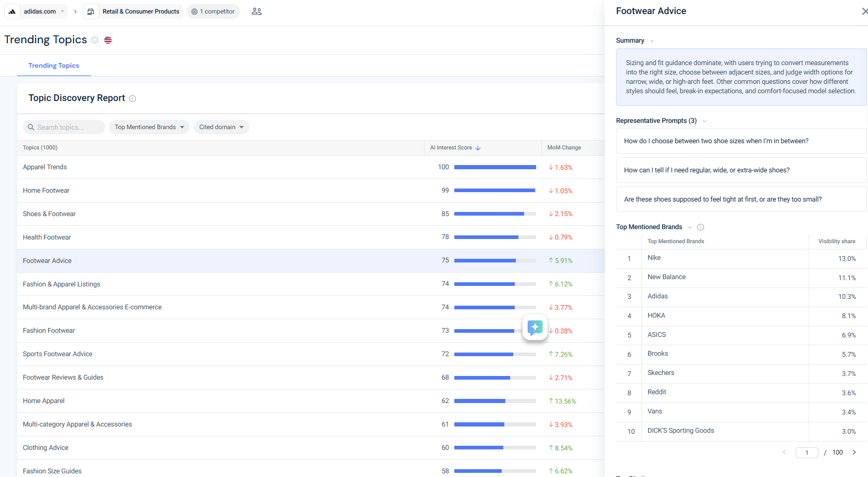
Task: Click the MoM Change column header
Action: (x=564, y=148)
